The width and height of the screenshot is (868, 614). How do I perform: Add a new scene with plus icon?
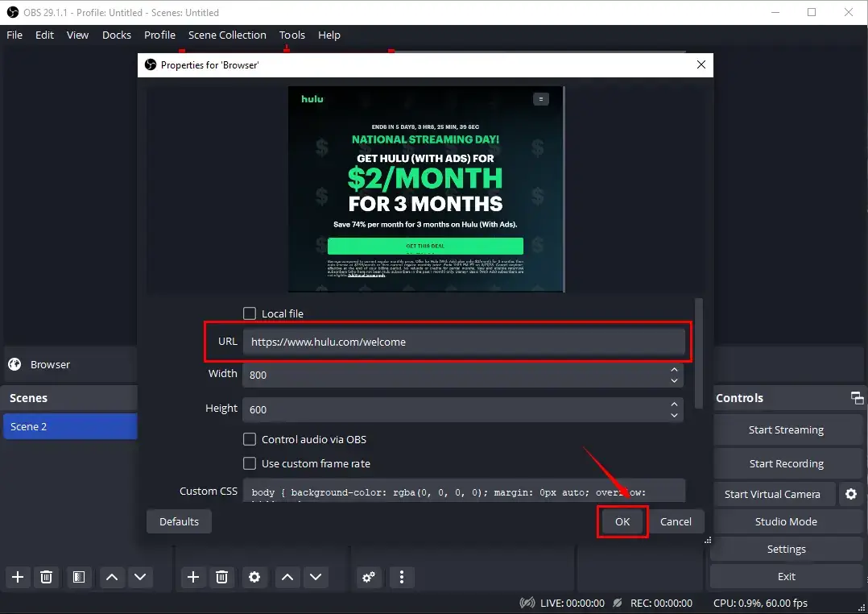(18, 577)
